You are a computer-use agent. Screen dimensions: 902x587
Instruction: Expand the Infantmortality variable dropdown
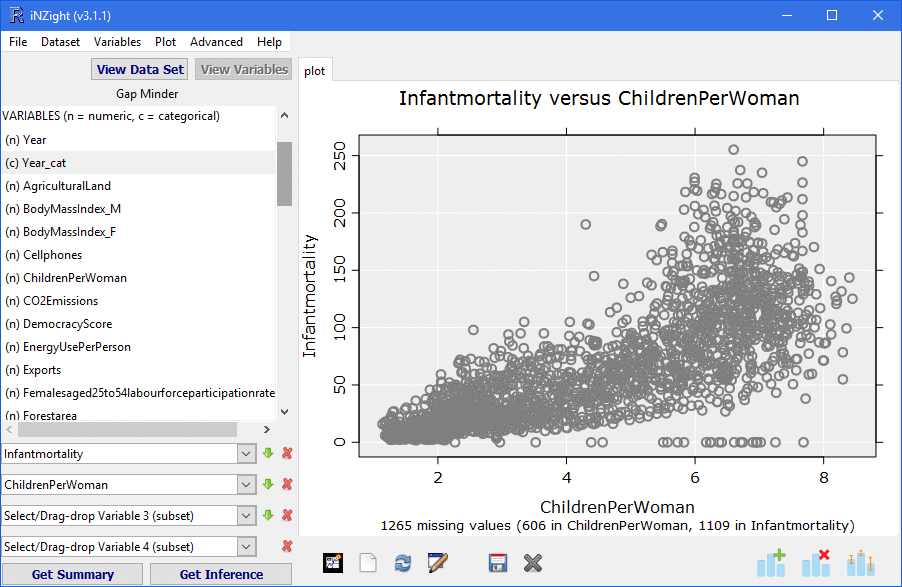(x=247, y=454)
